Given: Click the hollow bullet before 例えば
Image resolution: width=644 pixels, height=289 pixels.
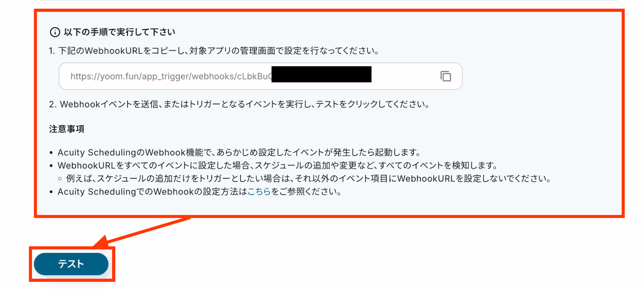Looking at the screenshot, I should click(60, 179).
